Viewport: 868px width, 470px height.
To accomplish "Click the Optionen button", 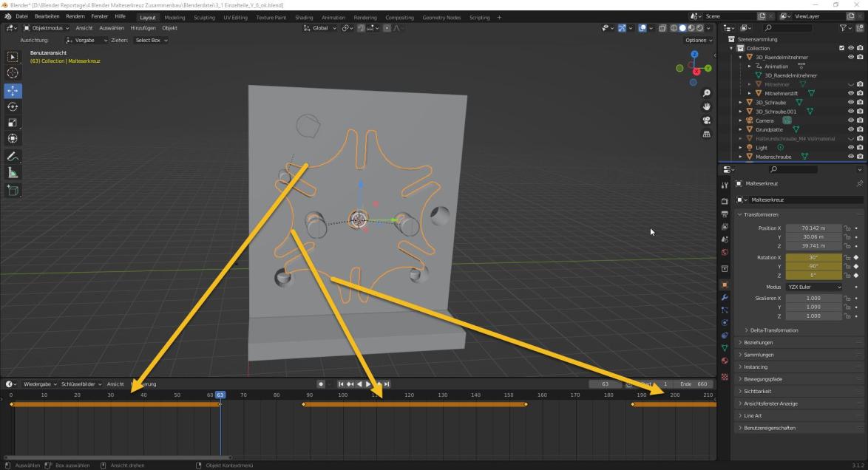I will (698, 40).
